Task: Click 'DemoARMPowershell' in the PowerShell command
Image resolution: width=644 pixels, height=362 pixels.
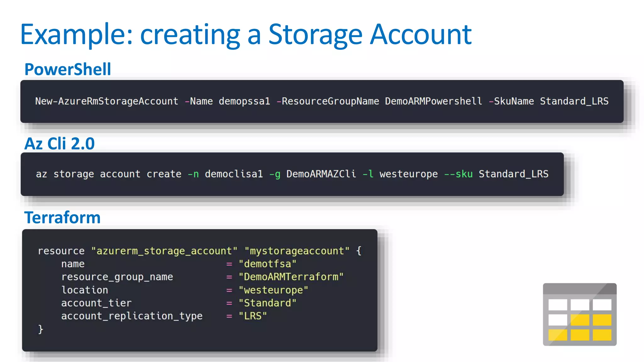Action: click(x=433, y=101)
